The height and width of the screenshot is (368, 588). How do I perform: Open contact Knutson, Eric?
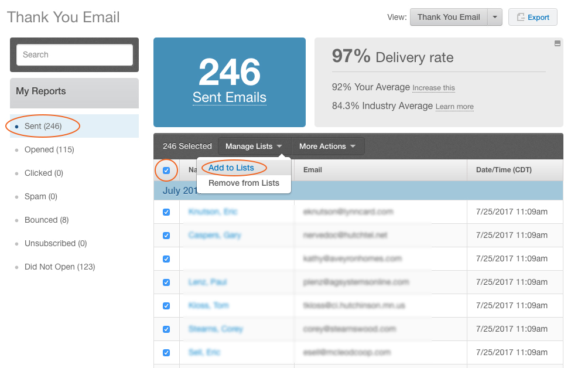[213, 212]
